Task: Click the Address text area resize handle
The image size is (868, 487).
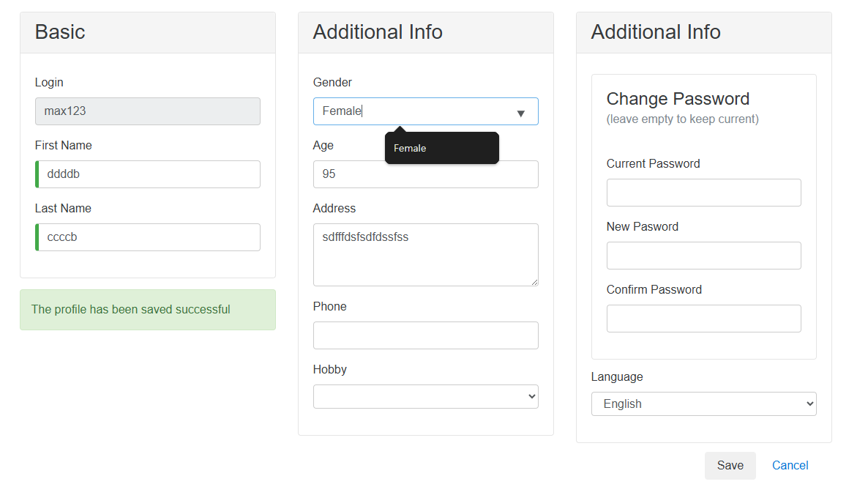Action: [534, 282]
